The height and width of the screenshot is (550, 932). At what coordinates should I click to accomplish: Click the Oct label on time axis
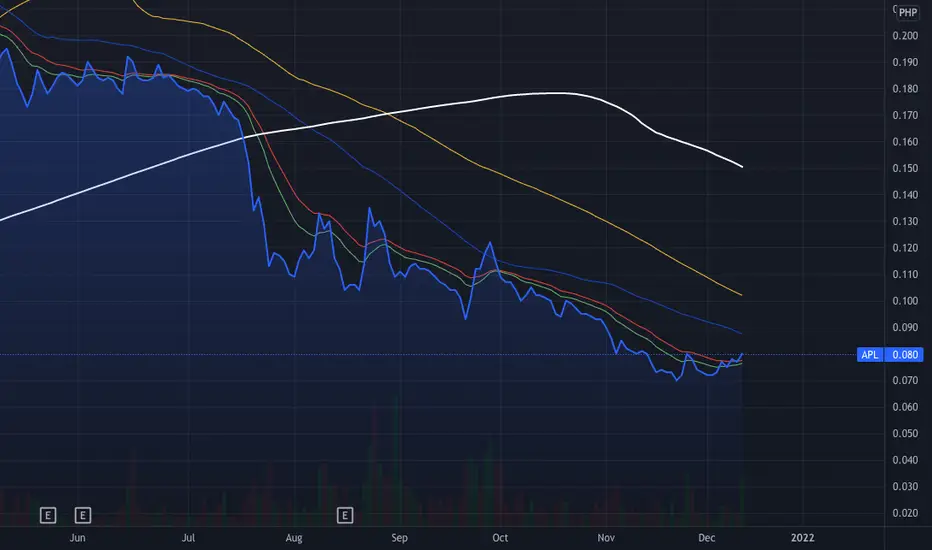point(500,538)
